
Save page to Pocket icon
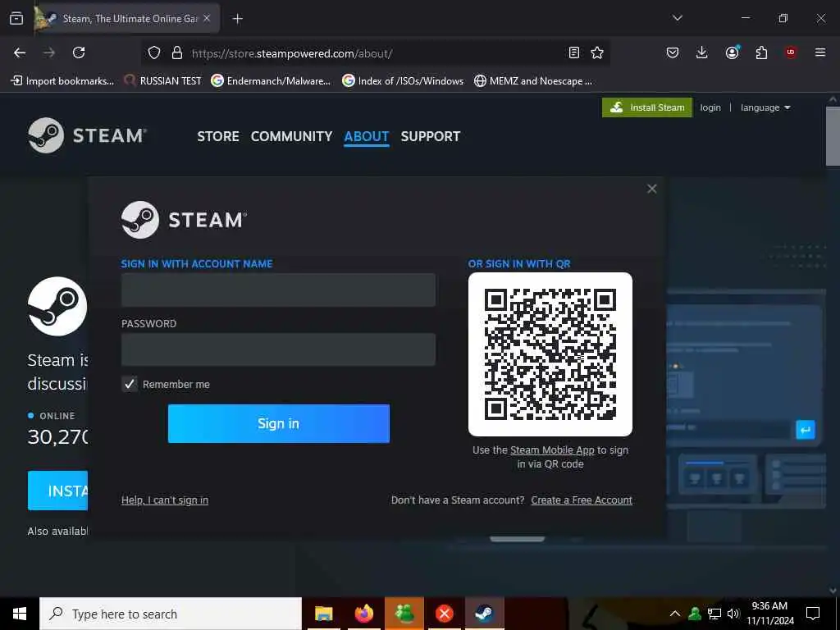673,52
